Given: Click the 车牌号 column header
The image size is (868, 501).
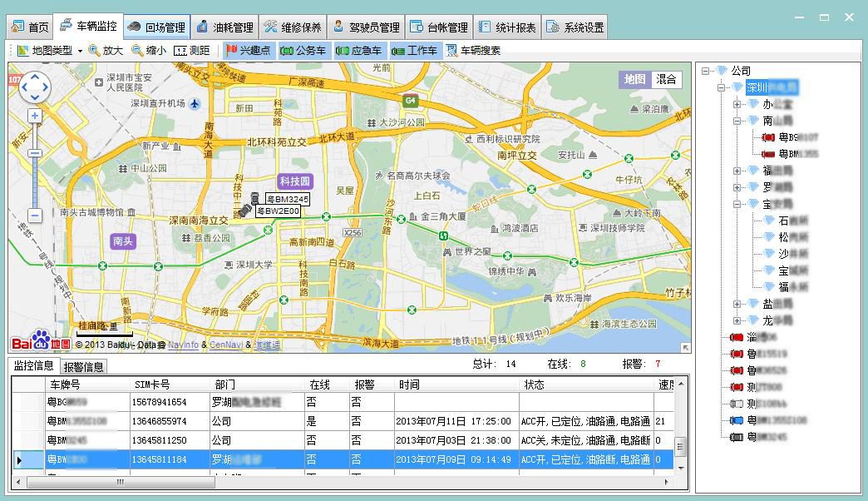Looking at the screenshot, I should tap(65, 385).
